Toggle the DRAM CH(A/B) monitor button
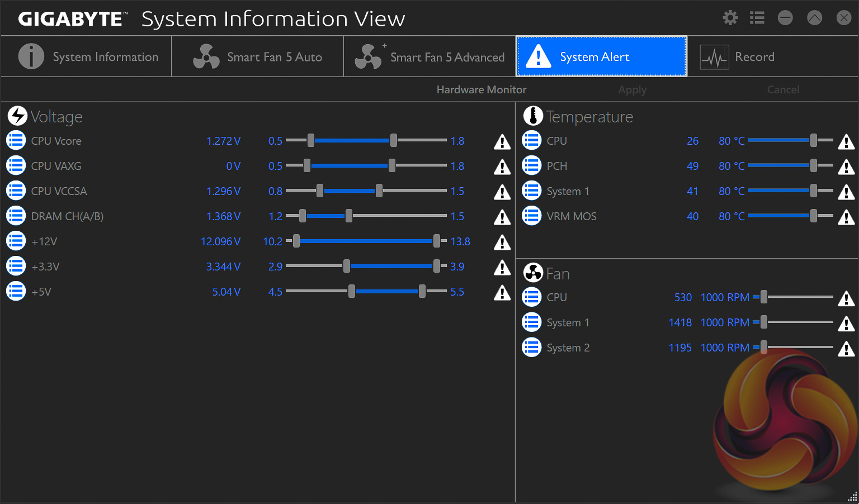This screenshot has width=859, height=504. [16, 216]
